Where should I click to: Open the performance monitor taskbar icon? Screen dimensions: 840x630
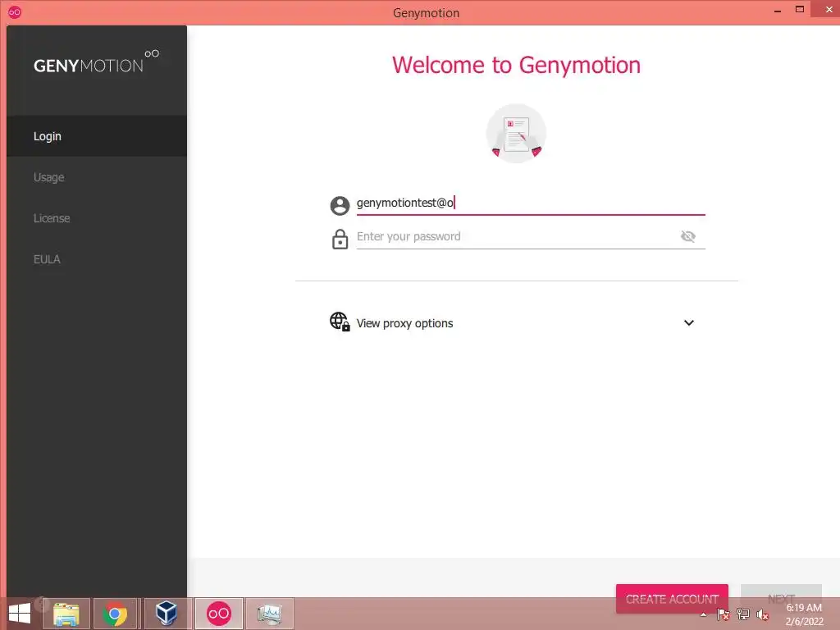[269, 614]
